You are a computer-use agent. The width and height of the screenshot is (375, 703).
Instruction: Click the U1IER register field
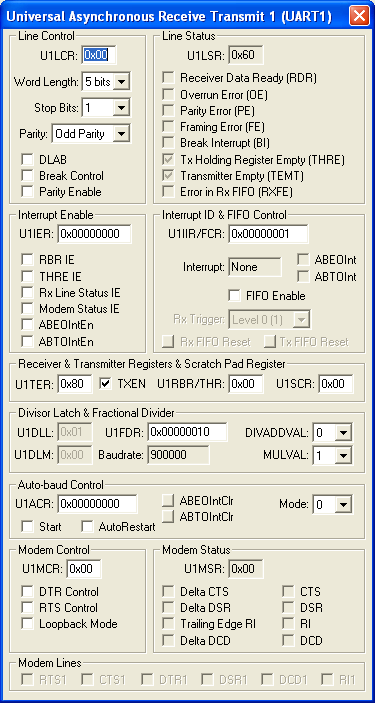pos(94,234)
